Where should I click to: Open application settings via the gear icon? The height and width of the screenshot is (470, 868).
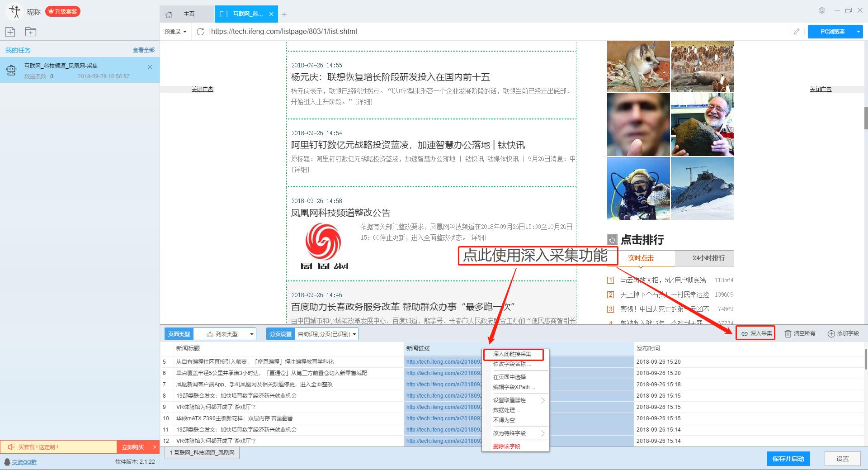point(823,10)
